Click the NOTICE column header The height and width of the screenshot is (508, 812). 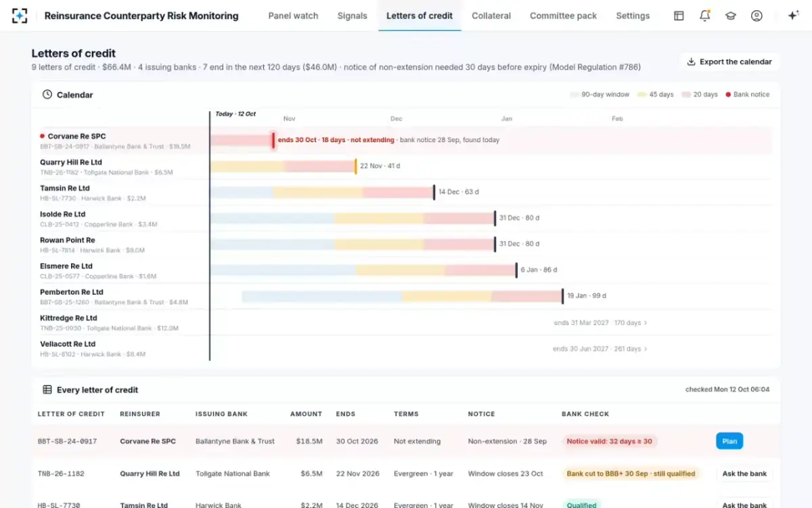tap(482, 414)
